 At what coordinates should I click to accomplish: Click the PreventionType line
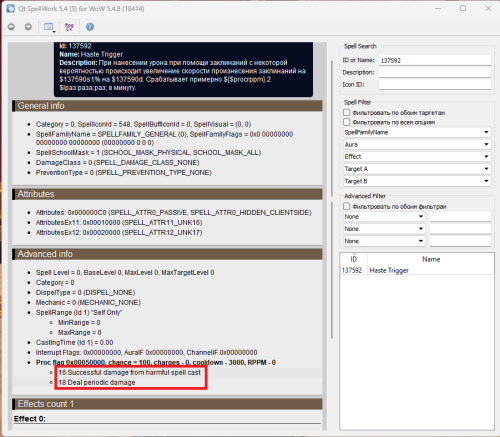(124, 172)
